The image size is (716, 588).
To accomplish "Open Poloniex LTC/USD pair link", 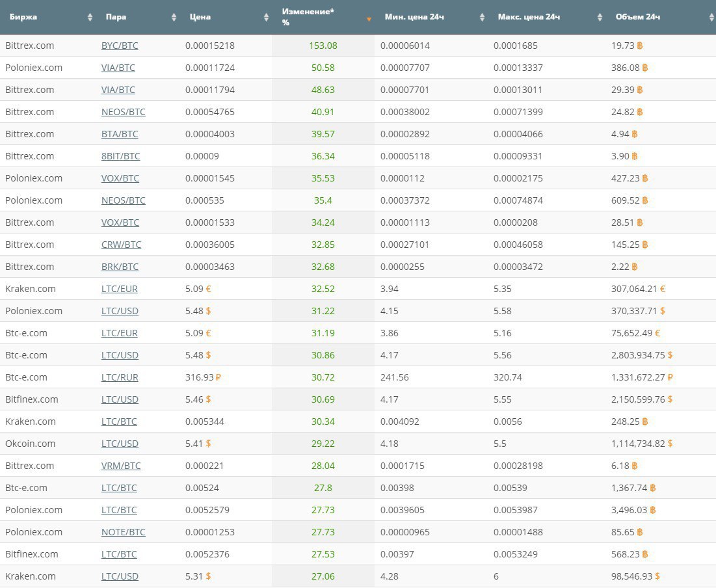I will coord(120,311).
